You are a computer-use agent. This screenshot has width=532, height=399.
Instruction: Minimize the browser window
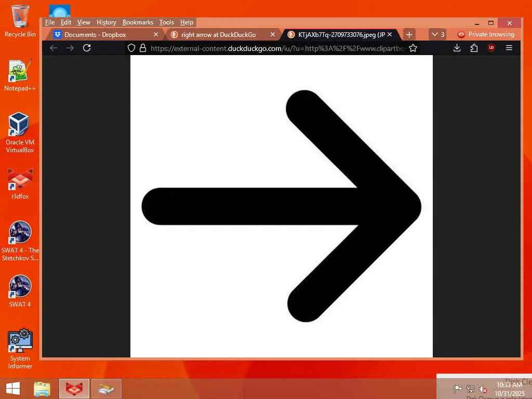(x=477, y=23)
